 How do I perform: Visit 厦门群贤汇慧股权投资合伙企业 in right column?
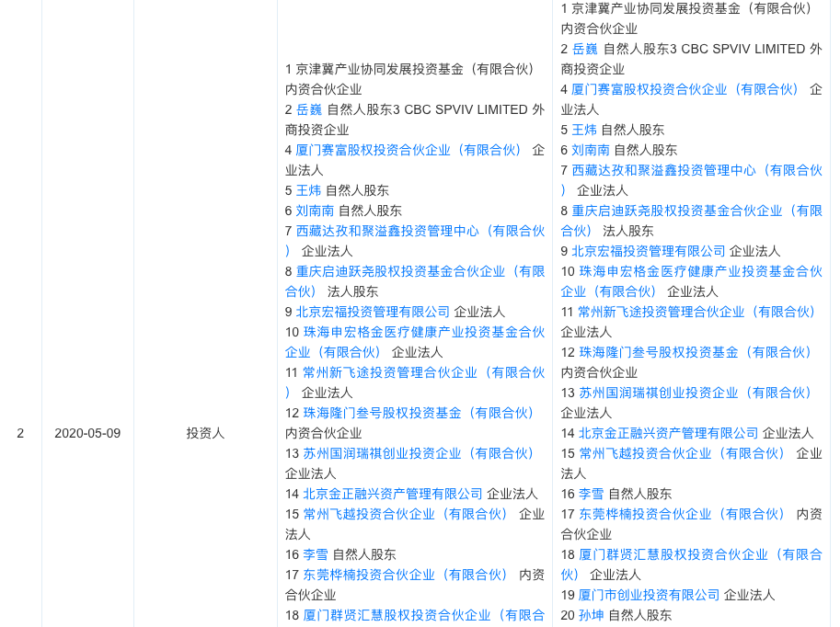(x=692, y=564)
